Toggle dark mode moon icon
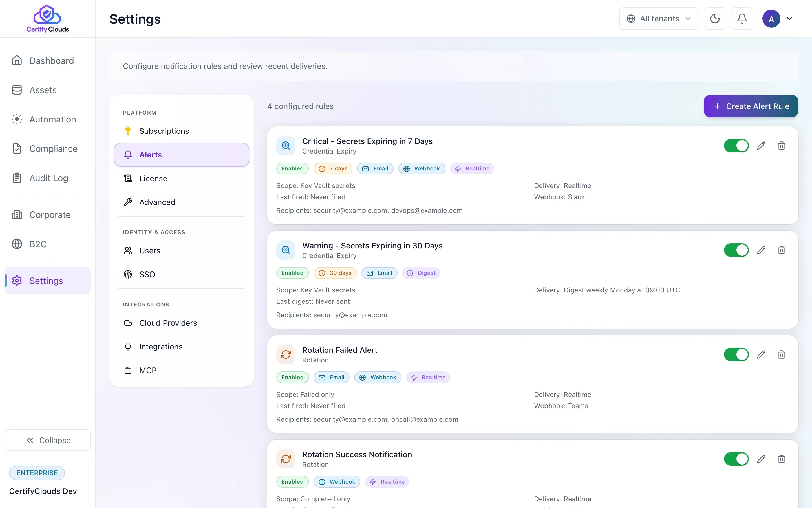 715,19
